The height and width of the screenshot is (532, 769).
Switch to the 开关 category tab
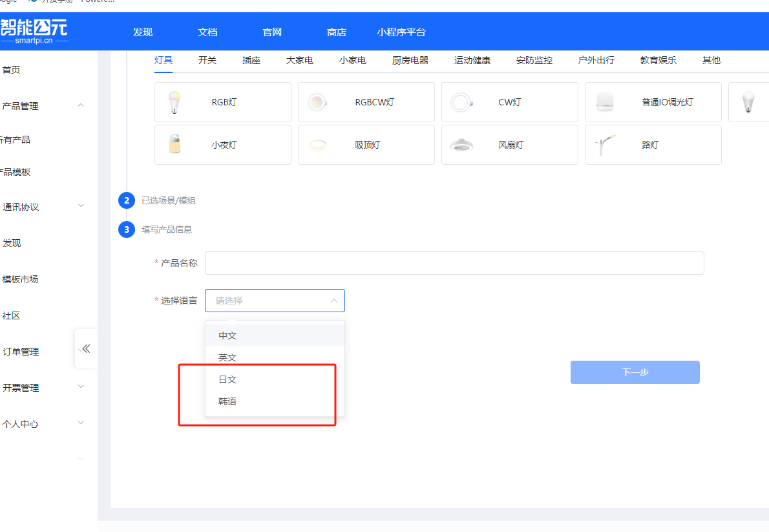tap(207, 60)
